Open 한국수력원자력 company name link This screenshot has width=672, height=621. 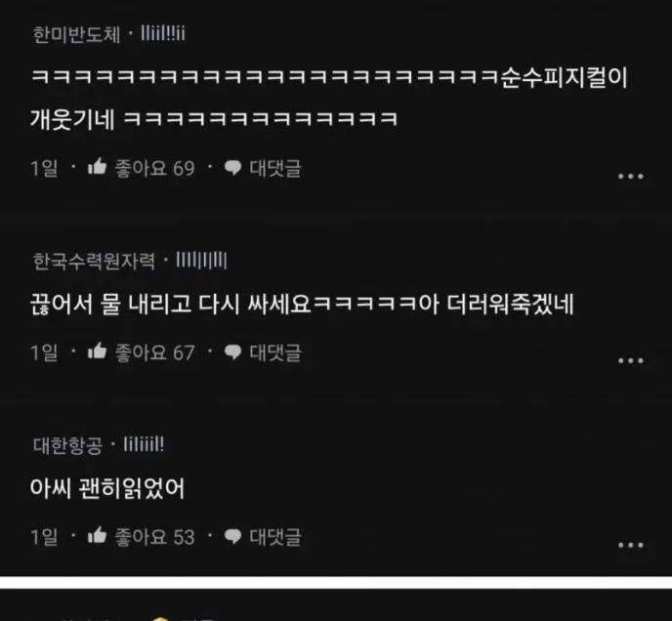point(94,261)
